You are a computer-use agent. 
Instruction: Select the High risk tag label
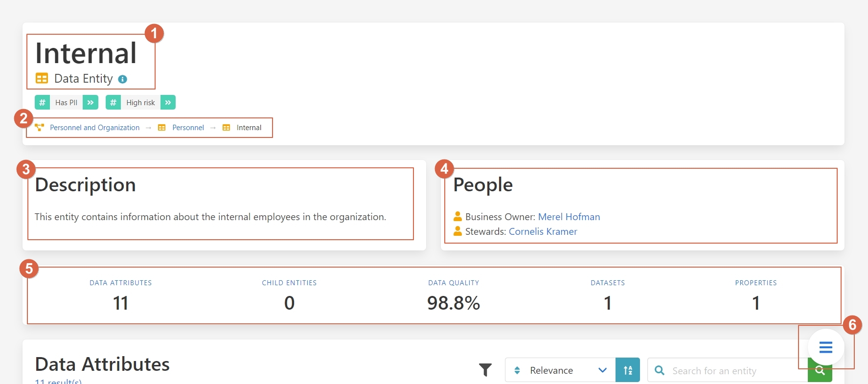coord(140,102)
